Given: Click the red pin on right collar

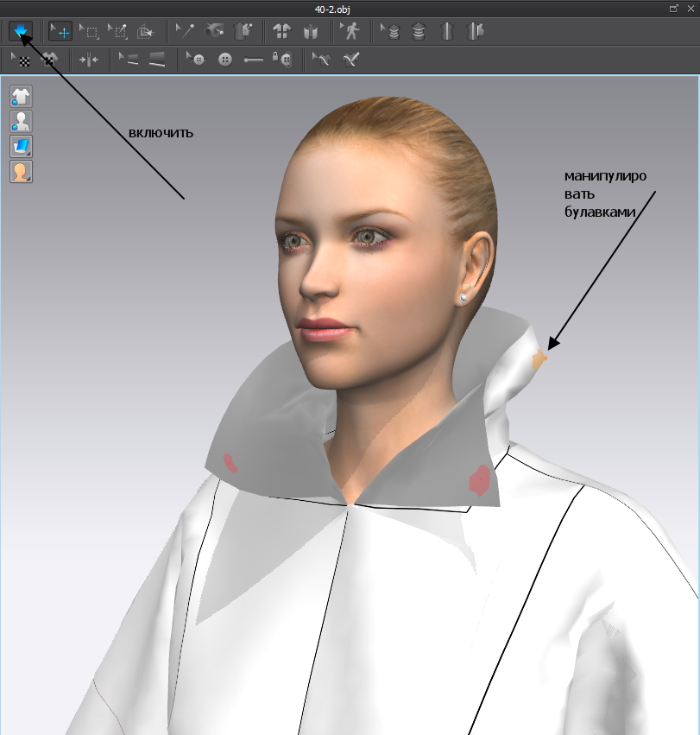Looking at the screenshot, I should pos(478,480).
